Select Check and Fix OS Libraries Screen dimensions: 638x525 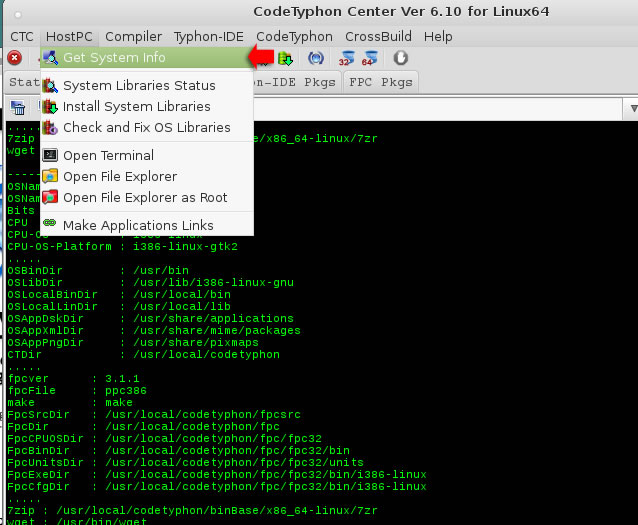146,128
